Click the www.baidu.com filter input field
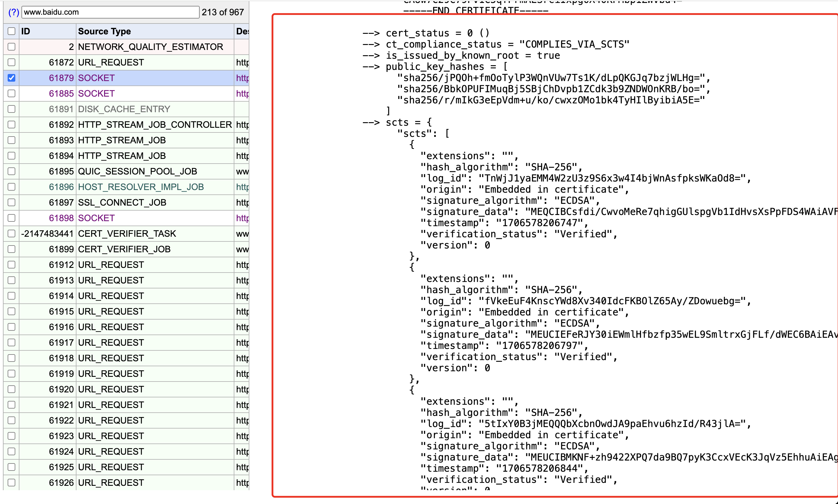This screenshot has width=838, height=504. click(x=110, y=12)
